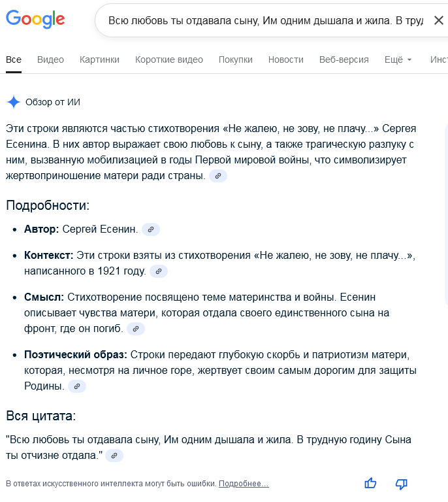Click the AI error disclaimer text
Image resolution: width=448 pixels, height=502 pixels.
pos(111,484)
